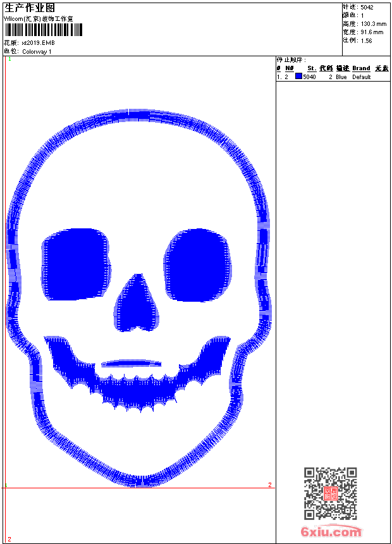Select the 'Default' brand cell
Viewport: 392px width, 544px height.
[x=362, y=77]
